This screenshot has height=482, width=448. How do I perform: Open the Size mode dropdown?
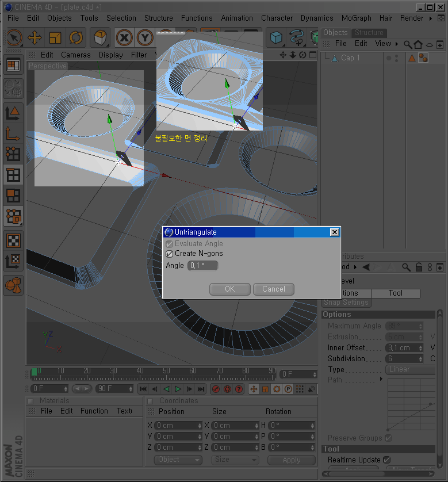pos(235,460)
